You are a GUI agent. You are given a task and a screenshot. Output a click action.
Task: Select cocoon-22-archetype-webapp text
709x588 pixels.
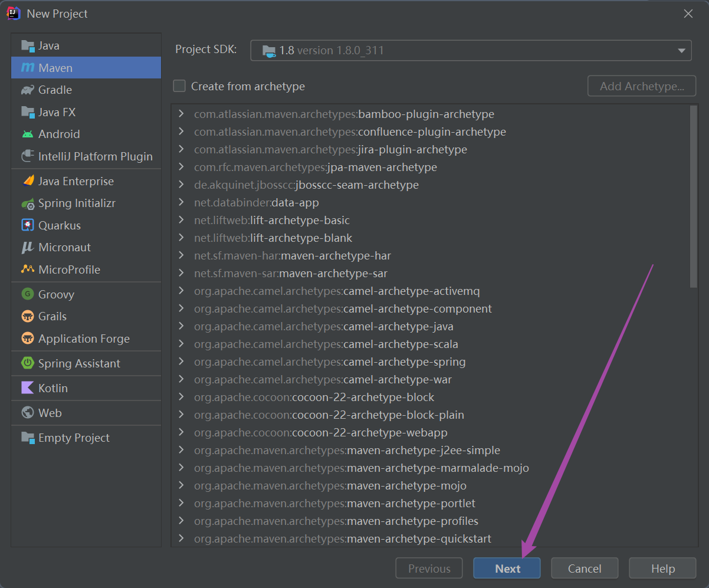[x=370, y=432]
